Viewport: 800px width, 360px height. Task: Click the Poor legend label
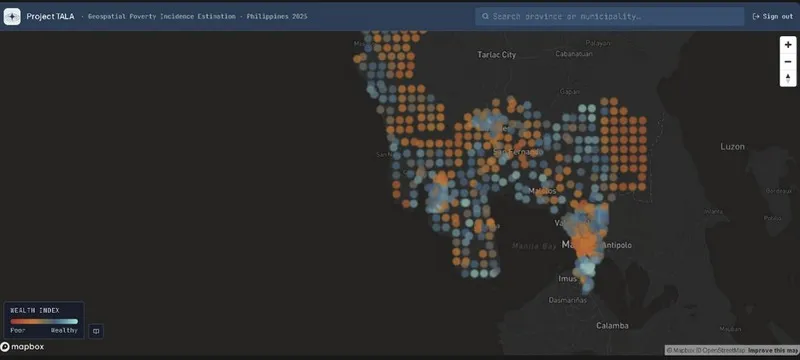18,330
